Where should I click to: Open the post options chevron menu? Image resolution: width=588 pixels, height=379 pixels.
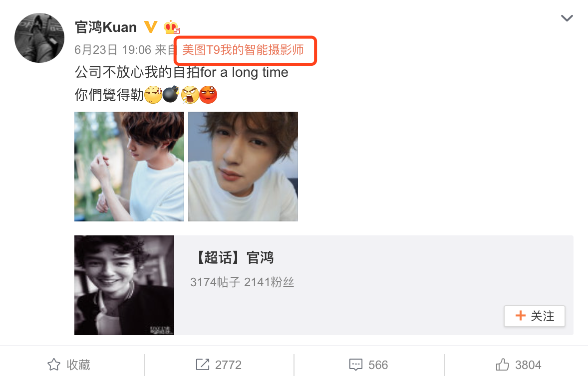(567, 17)
